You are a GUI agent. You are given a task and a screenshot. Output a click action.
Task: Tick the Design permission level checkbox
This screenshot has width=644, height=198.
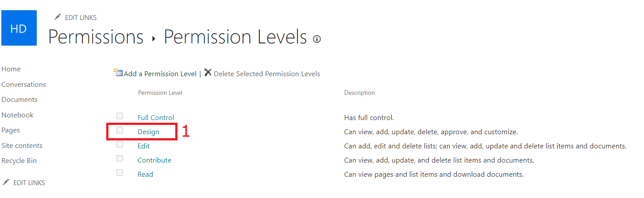[120, 130]
